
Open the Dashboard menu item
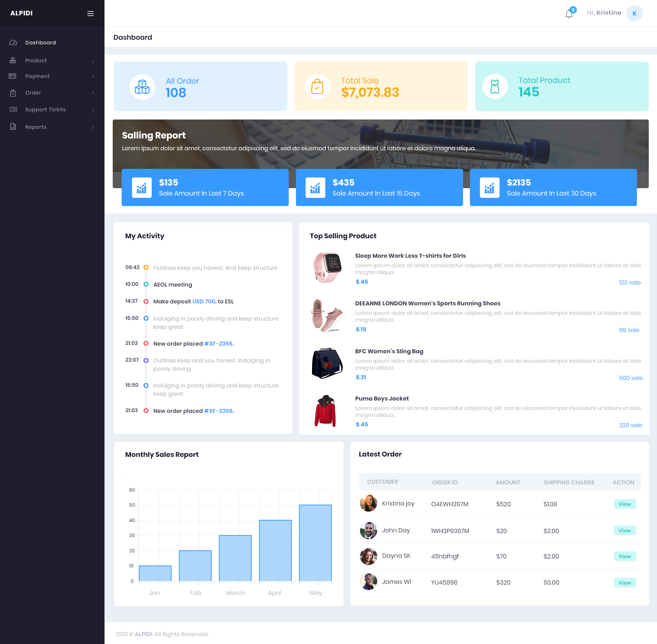pos(40,43)
